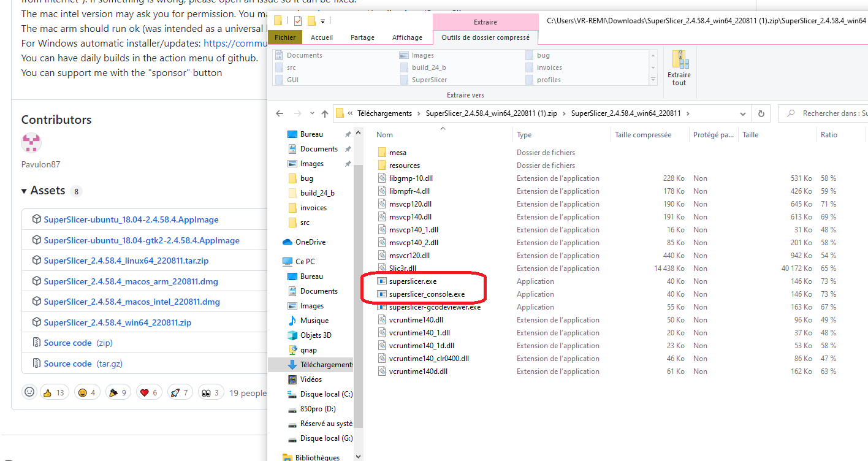The width and height of the screenshot is (868, 461).
Task: Click the back navigation arrow
Action: tap(280, 113)
